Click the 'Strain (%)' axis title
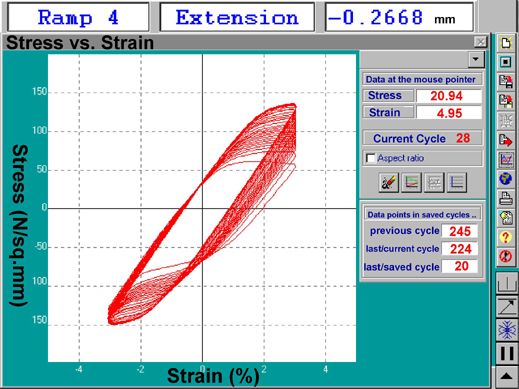The width and height of the screenshot is (519, 389). point(213,376)
